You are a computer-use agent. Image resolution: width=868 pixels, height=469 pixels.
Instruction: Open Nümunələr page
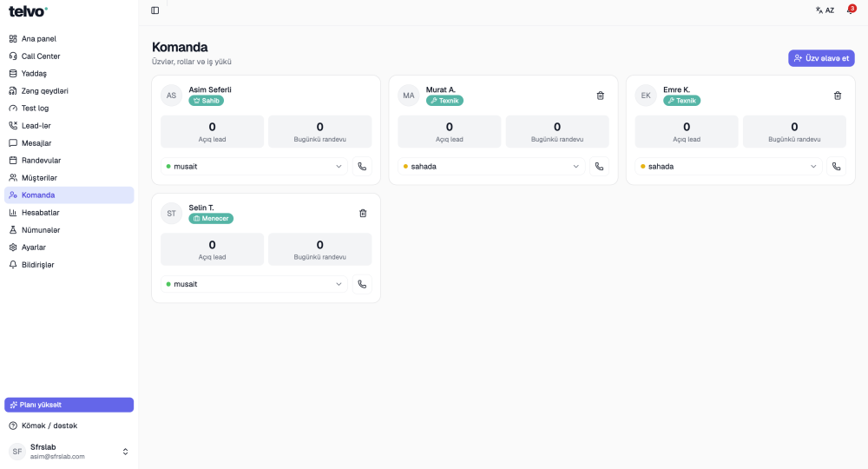pyautogui.click(x=69, y=230)
